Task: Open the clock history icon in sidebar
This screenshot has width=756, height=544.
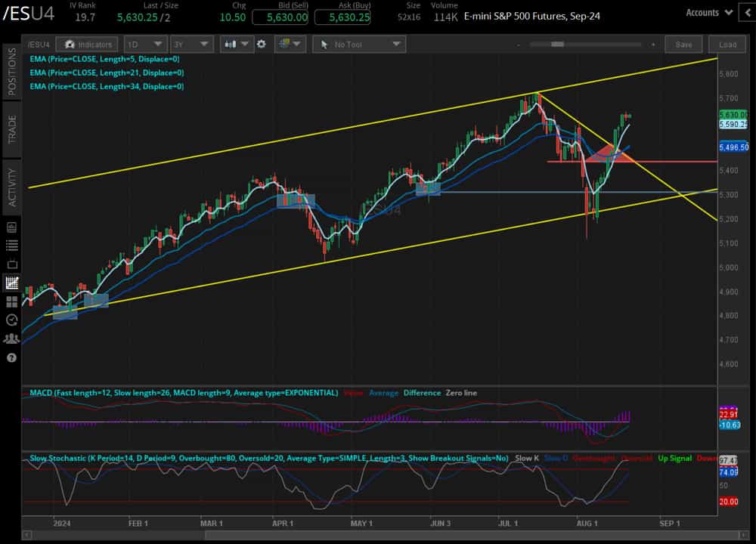Action: tap(11, 320)
